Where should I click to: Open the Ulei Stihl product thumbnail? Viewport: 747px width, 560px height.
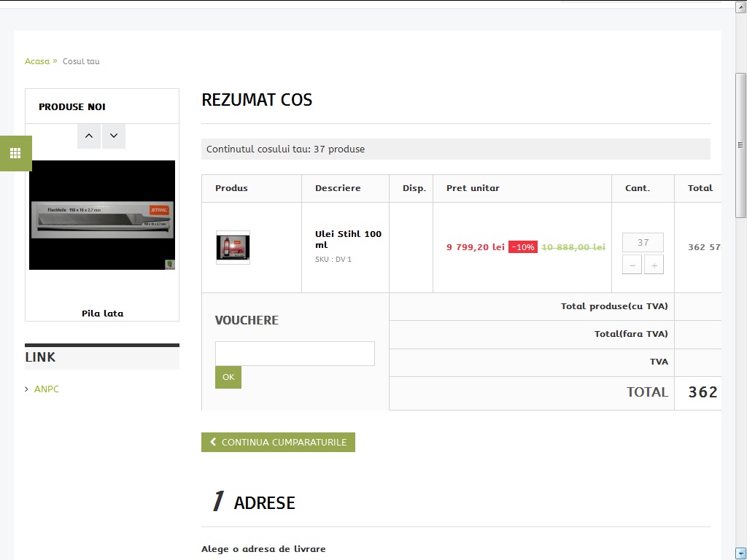[233, 248]
